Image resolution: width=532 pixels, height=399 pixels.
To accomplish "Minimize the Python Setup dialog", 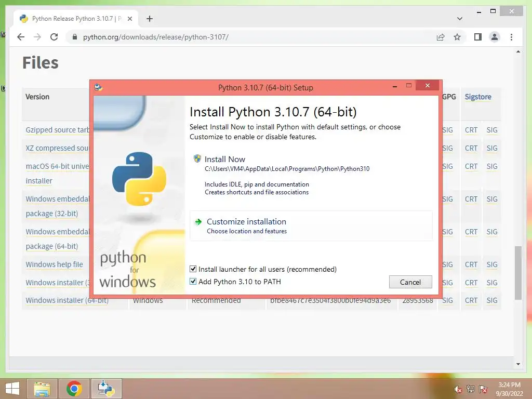I will [x=395, y=87].
